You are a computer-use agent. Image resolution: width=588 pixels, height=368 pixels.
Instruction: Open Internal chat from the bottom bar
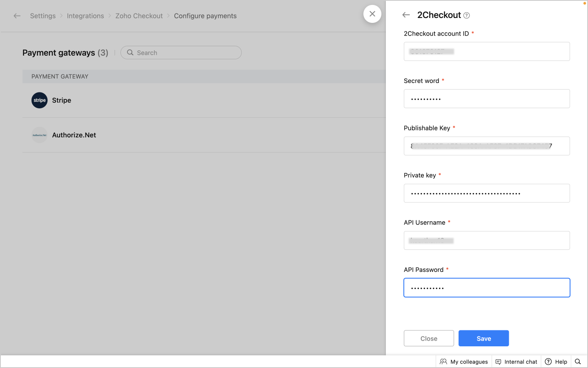pyautogui.click(x=517, y=361)
